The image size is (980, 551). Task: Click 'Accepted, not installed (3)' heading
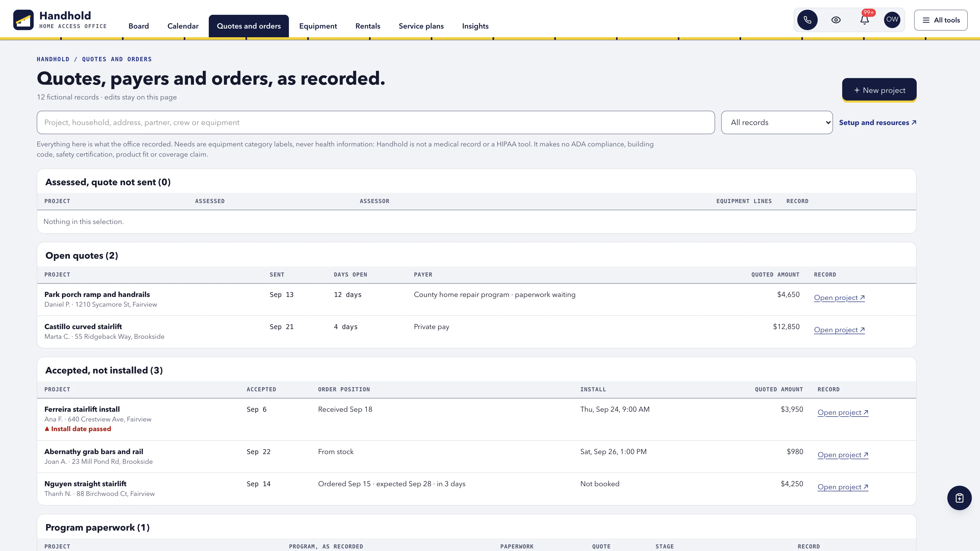(104, 370)
